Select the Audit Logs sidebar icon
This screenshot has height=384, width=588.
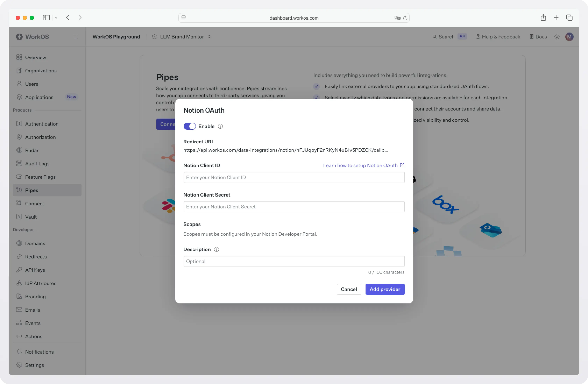coord(19,163)
